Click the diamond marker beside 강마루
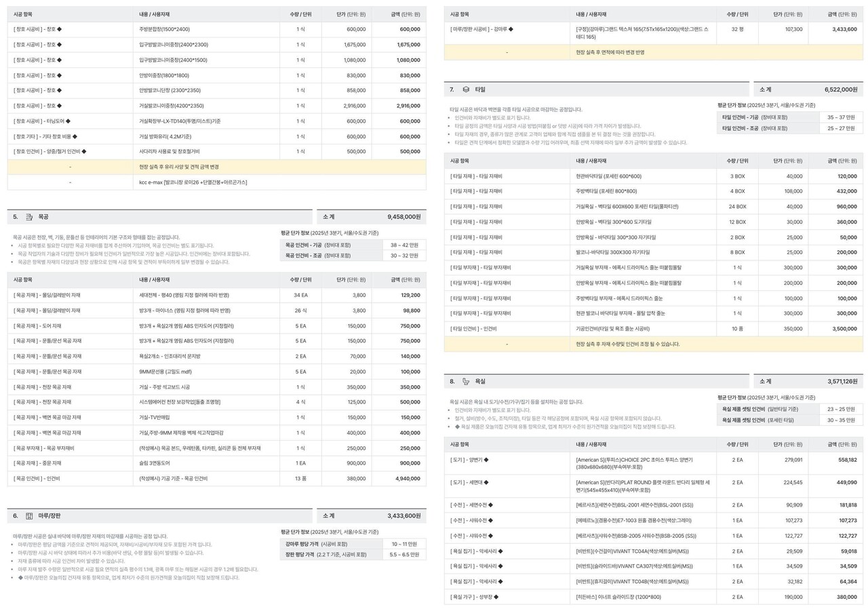The image size is (868, 611). click(x=511, y=29)
